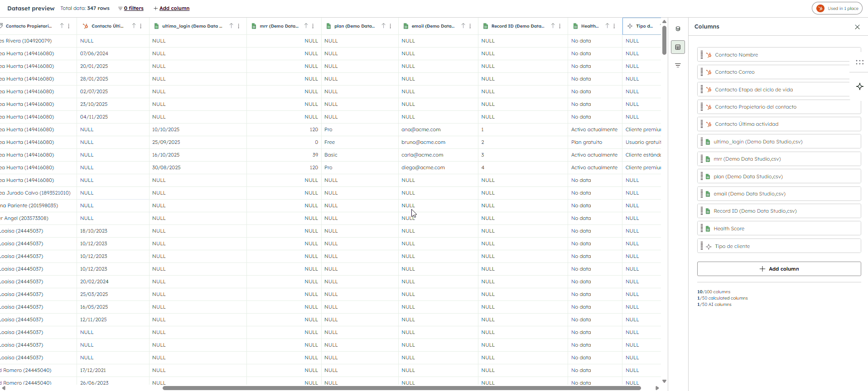Open the filters panel icon in sidebar
The width and height of the screenshot is (868, 391).
678,66
